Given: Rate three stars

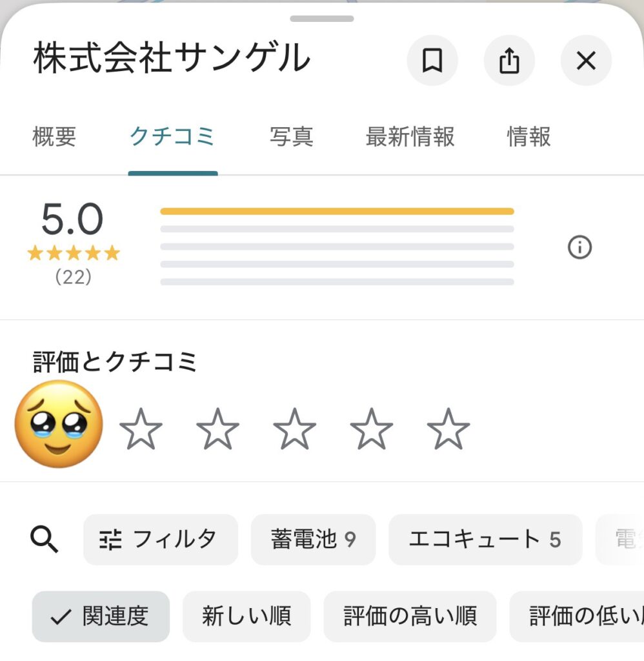Looking at the screenshot, I should click(294, 429).
